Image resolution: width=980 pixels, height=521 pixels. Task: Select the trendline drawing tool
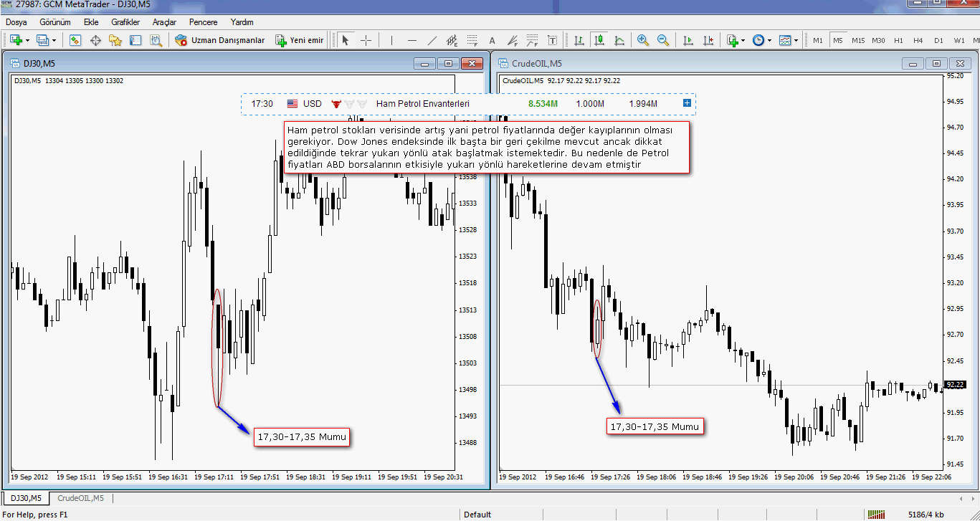click(x=432, y=40)
